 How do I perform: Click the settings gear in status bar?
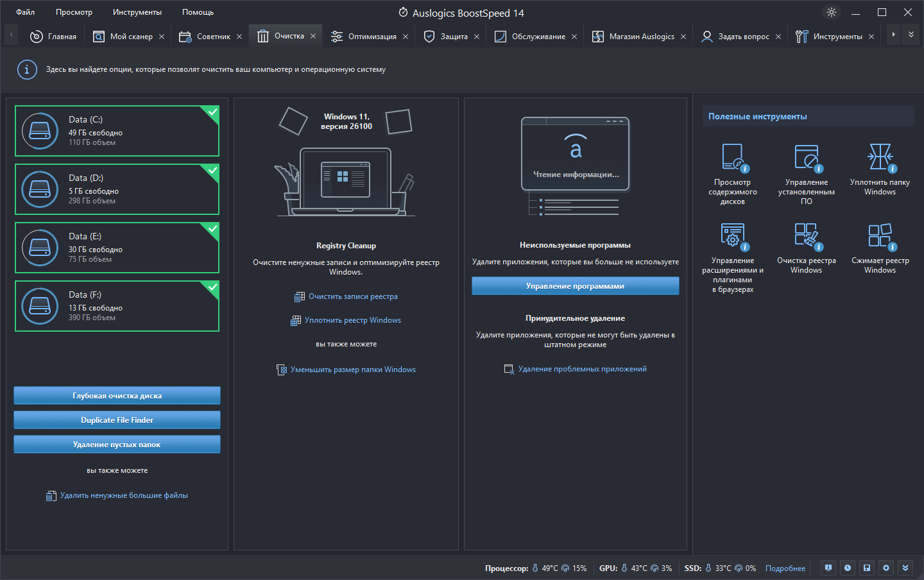[x=886, y=568]
